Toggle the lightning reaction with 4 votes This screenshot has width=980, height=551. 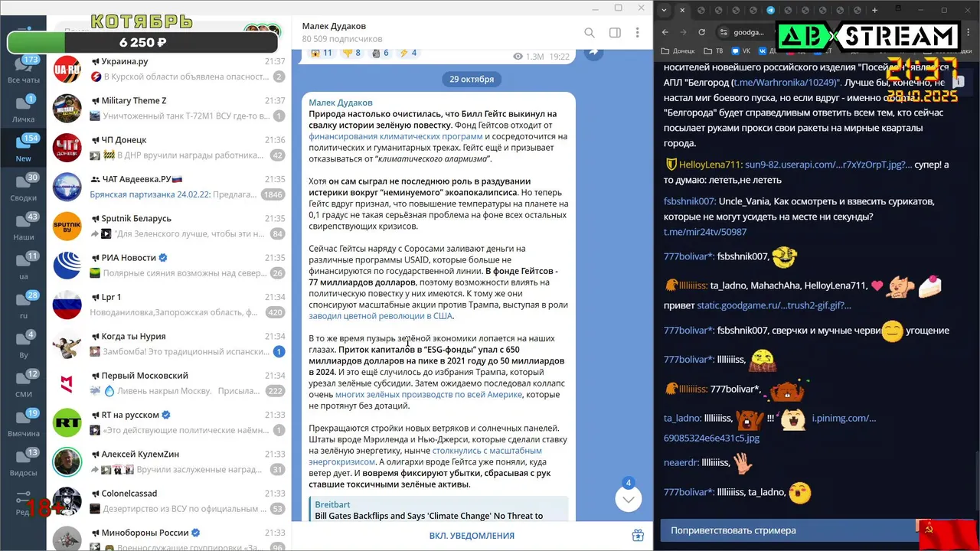(x=408, y=53)
